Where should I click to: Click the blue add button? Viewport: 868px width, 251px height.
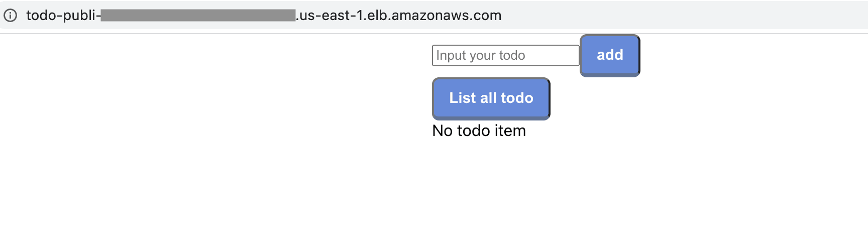click(x=610, y=55)
